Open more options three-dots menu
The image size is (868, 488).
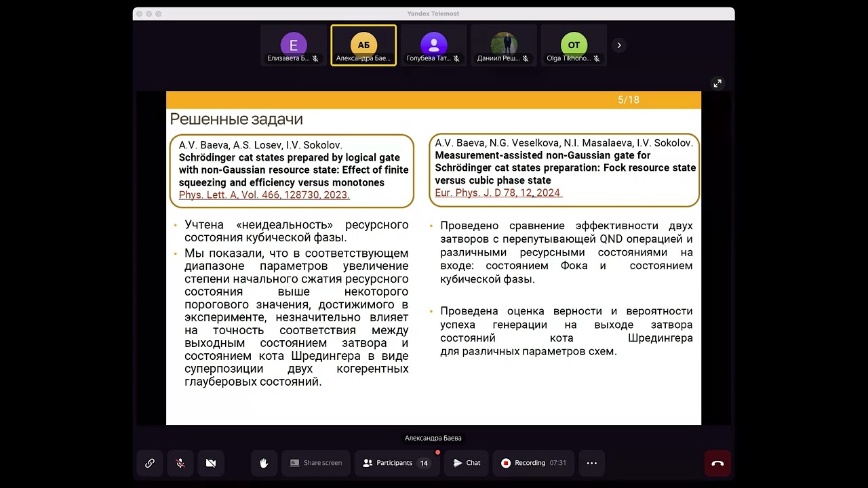click(591, 463)
